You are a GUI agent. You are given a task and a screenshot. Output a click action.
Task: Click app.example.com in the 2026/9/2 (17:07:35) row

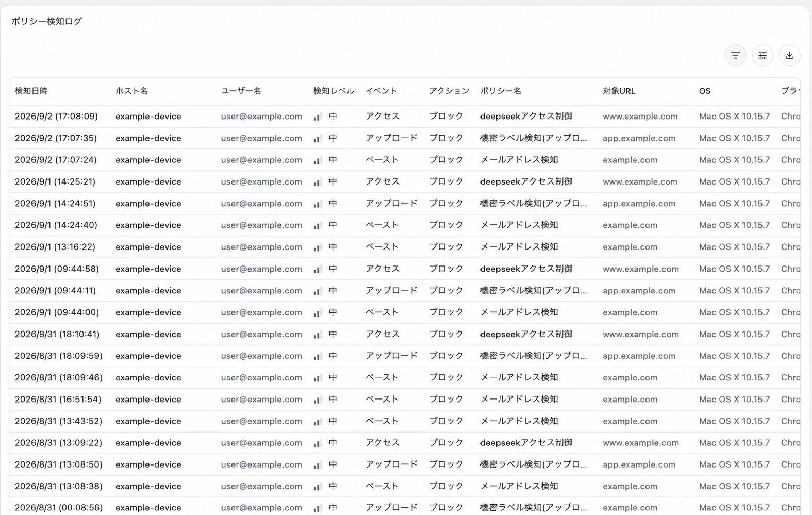point(639,138)
